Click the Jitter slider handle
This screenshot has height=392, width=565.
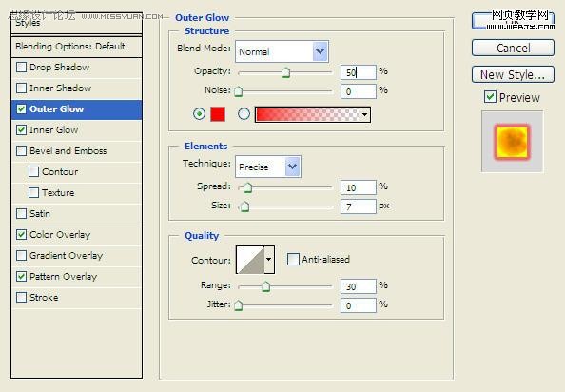pos(238,305)
